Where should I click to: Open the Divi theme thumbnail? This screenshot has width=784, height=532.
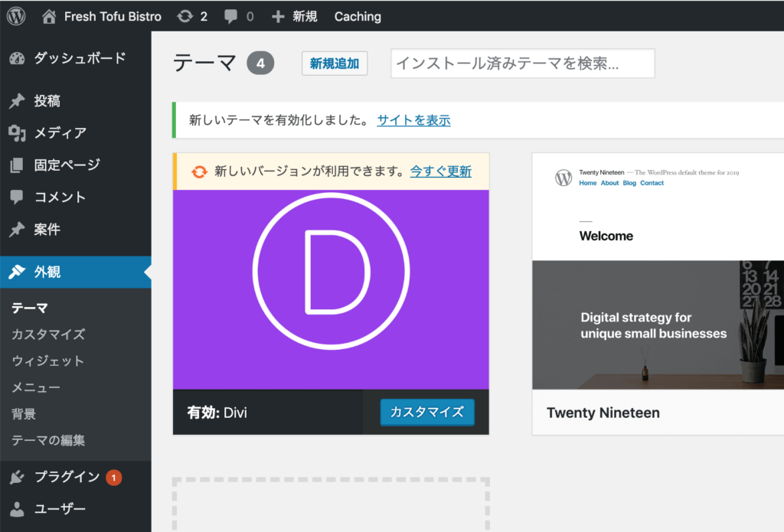pyautogui.click(x=331, y=289)
